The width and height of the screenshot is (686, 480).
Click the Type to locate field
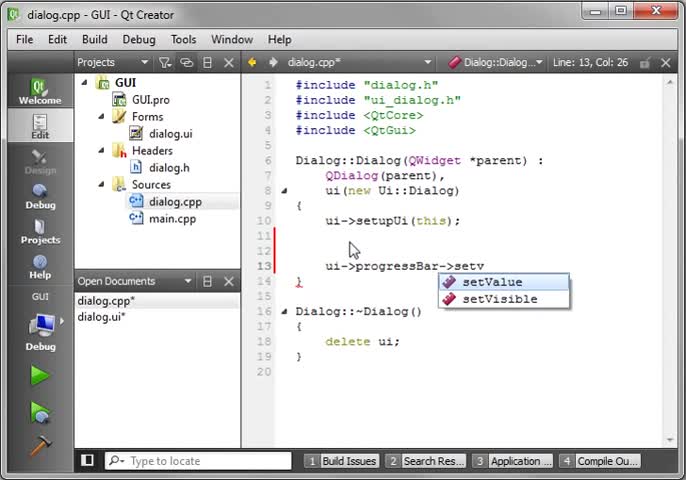(198, 461)
